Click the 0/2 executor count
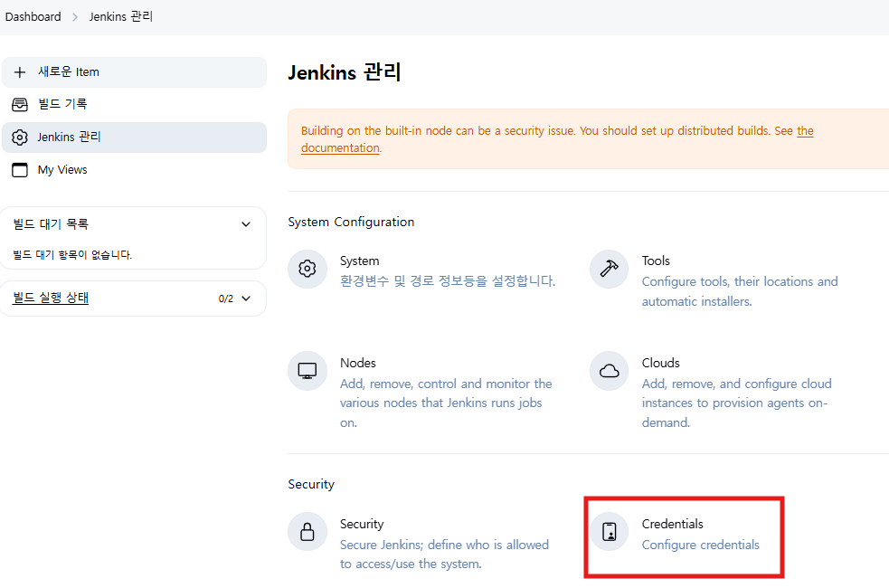The width and height of the screenshot is (889, 588). [226, 299]
